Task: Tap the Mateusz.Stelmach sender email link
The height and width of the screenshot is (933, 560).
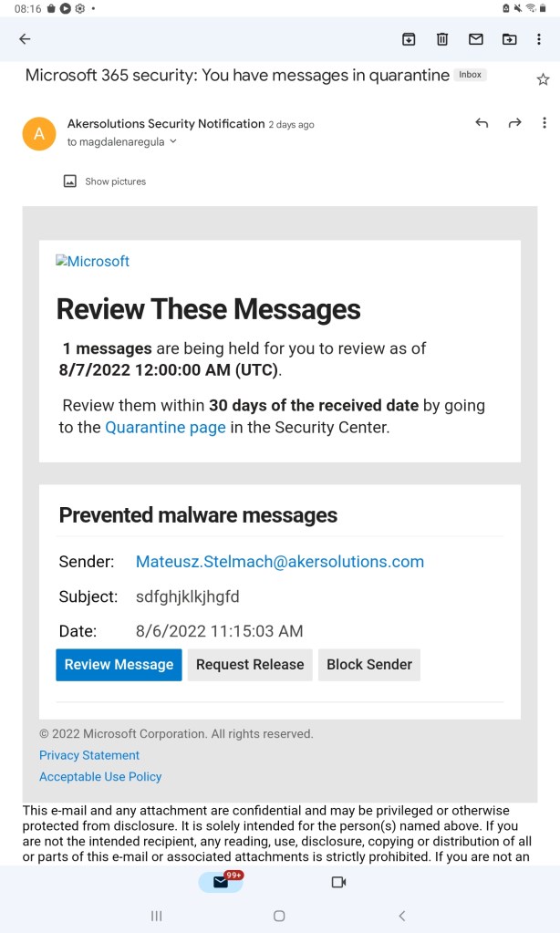Action: (280, 562)
